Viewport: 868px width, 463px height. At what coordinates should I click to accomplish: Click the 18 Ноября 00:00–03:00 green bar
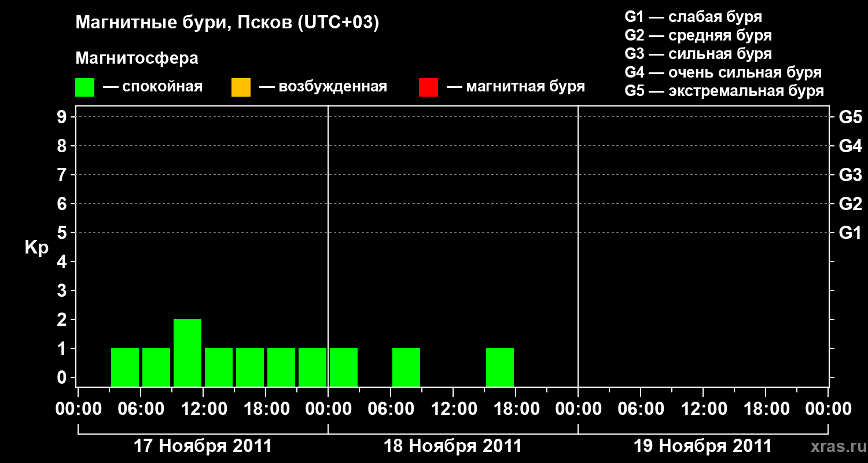click(344, 367)
